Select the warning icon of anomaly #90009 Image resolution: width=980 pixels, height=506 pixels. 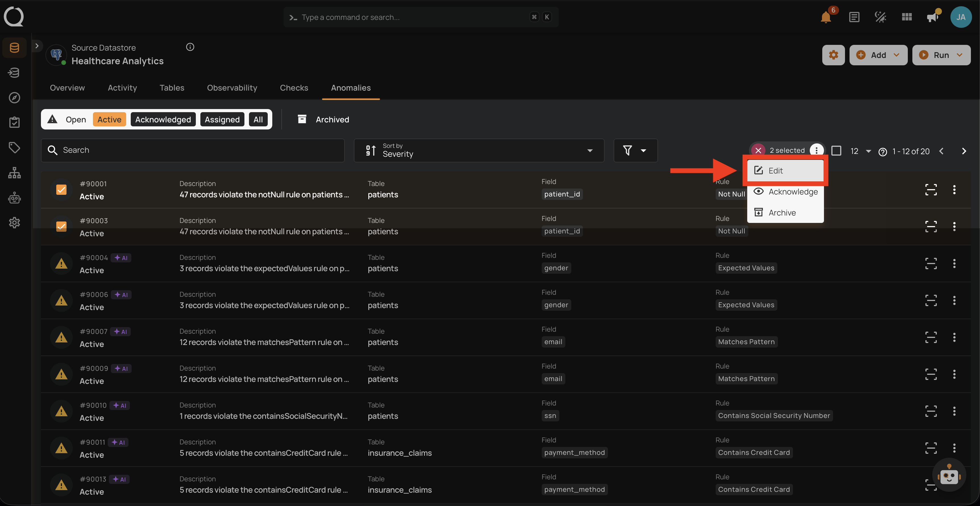coord(61,374)
